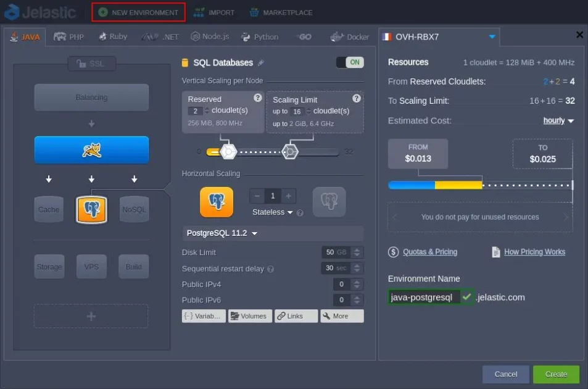
Task: Click the Storage node block
Action: coord(49,267)
